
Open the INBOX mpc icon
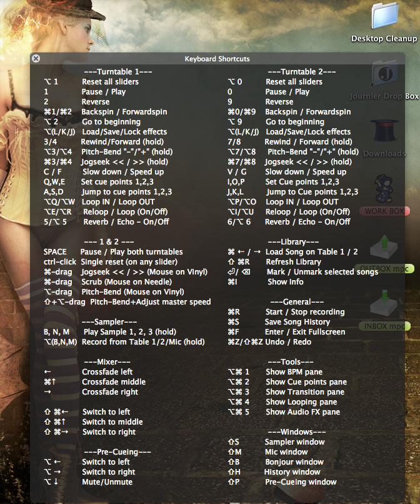pos(384,303)
